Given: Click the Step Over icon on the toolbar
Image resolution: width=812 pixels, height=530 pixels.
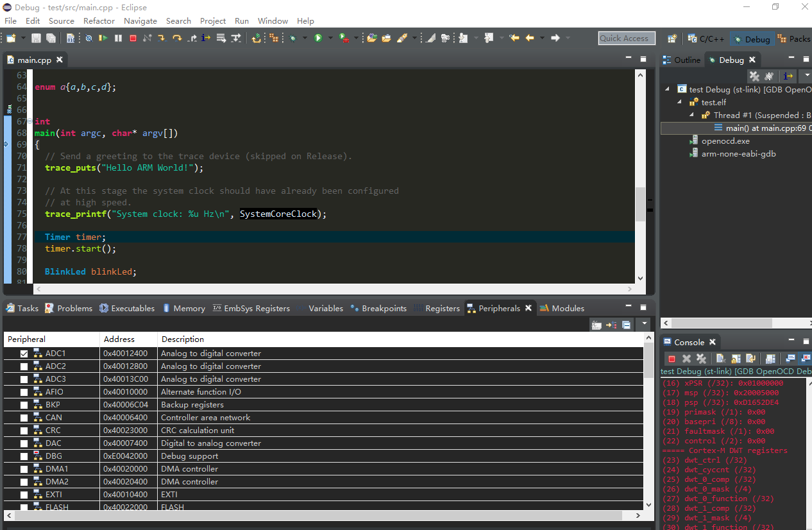Looking at the screenshot, I should (178, 38).
